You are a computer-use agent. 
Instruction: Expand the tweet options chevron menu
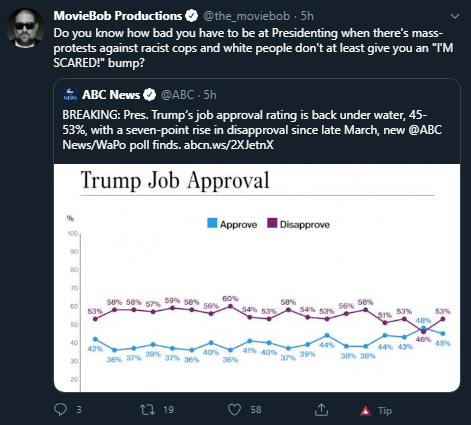(x=455, y=16)
